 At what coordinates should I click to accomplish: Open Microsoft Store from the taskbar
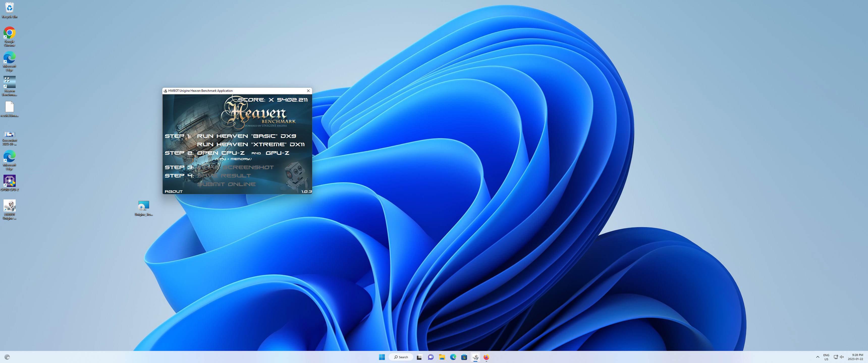pyautogui.click(x=464, y=357)
